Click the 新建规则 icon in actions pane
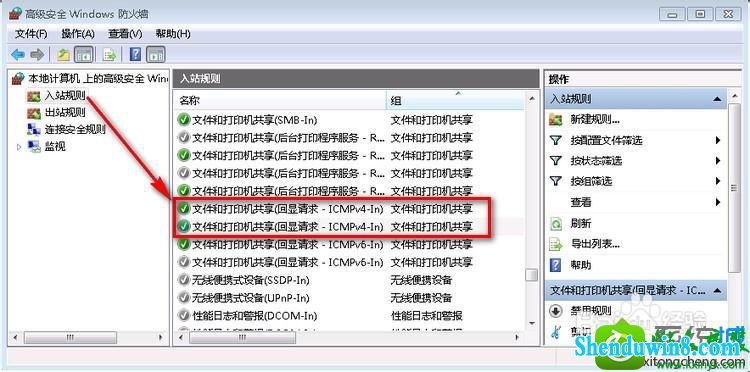The image size is (750, 372). point(556,119)
